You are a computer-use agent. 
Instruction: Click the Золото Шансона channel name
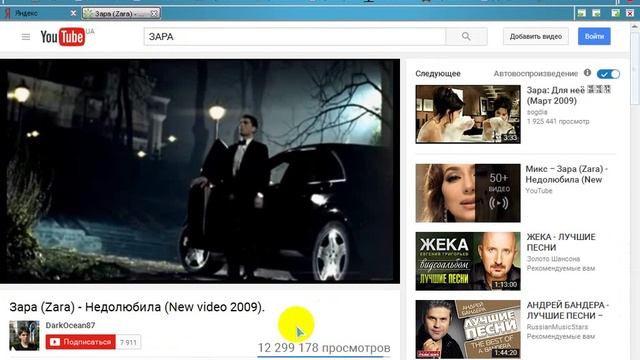tap(553, 259)
